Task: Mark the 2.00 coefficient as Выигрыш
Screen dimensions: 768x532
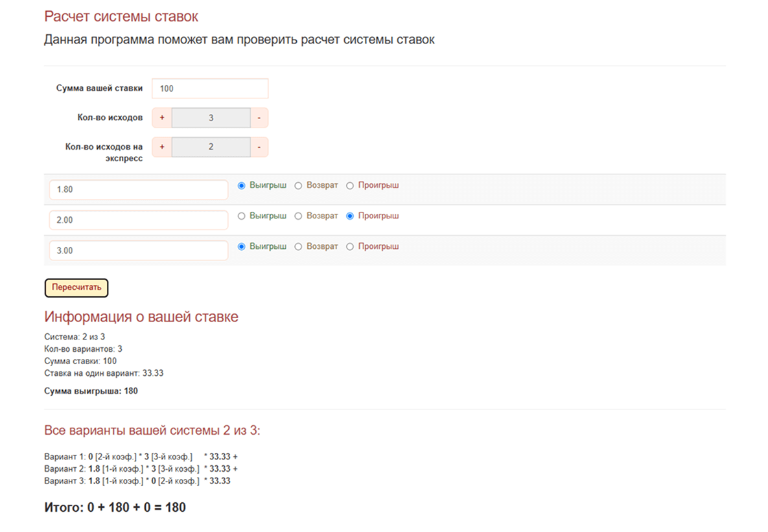Action: coord(242,216)
